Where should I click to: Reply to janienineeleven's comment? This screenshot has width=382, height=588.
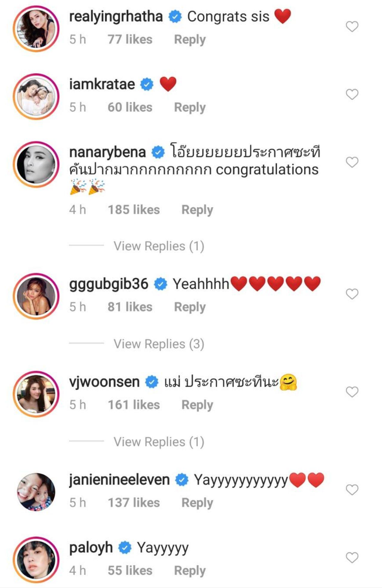click(197, 503)
